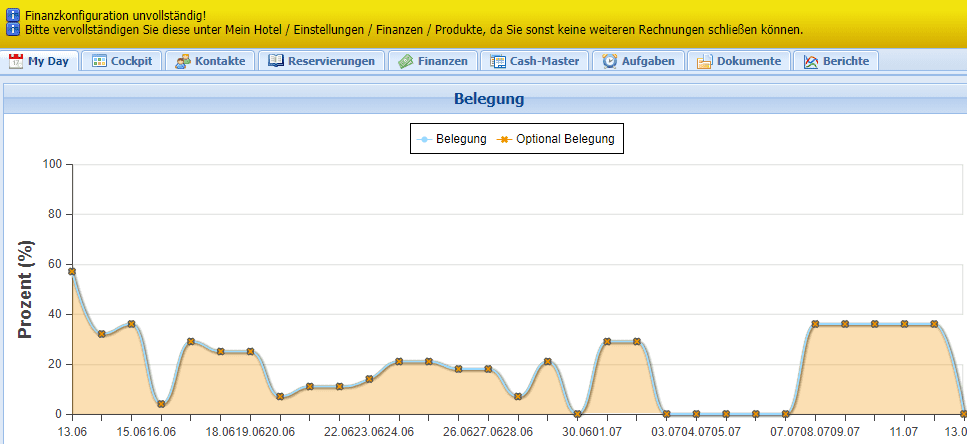Switch to the Cockpit tab
Image resolution: width=967 pixels, height=444 pixels.
(x=124, y=61)
